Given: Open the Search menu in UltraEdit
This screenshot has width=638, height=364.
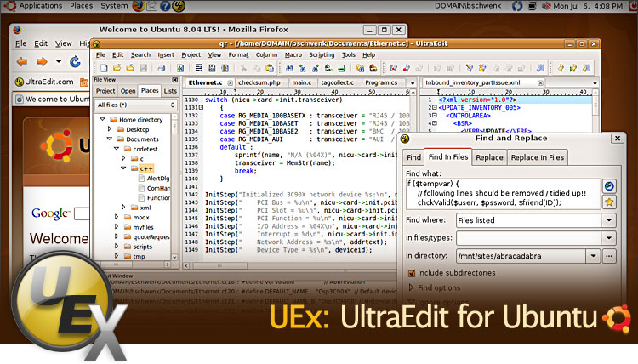Looking at the screenshot, I should click(x=140, y=55).
